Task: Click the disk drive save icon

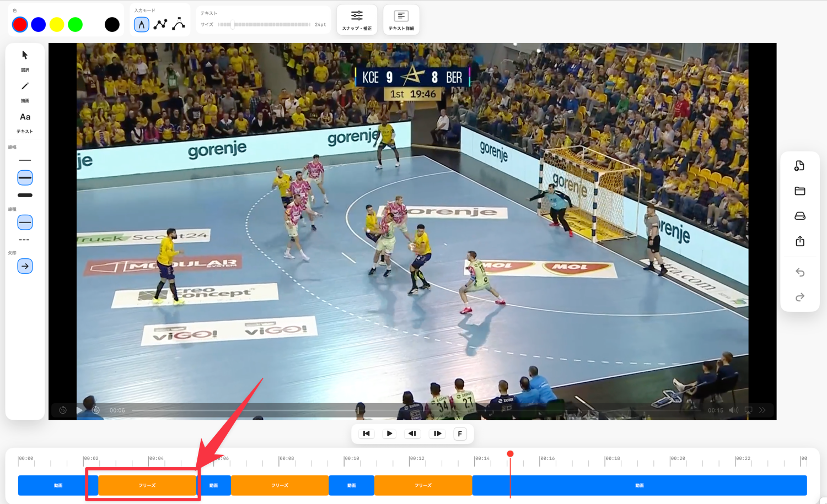Action: [799, 216]
